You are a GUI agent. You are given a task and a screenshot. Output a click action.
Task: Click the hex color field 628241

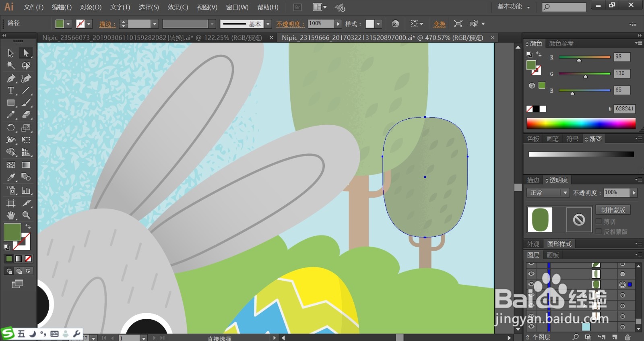tap(624, 109)
